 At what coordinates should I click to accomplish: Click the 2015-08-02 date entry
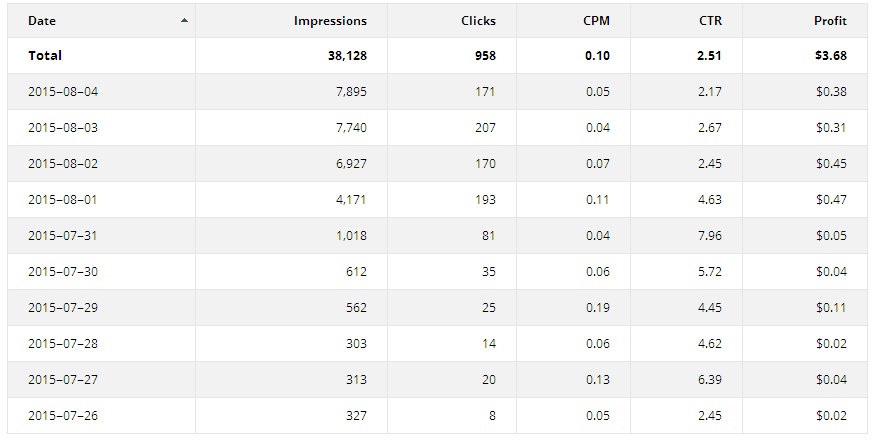click(x=63, y=164)
